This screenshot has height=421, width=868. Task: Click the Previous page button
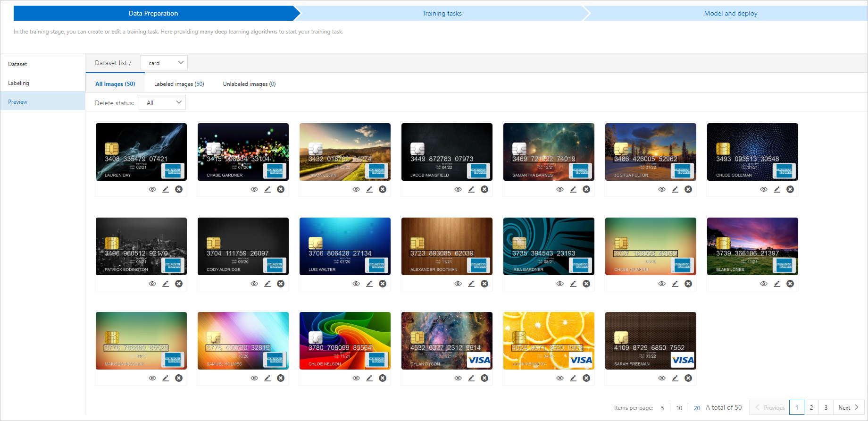tap(770, 407)
